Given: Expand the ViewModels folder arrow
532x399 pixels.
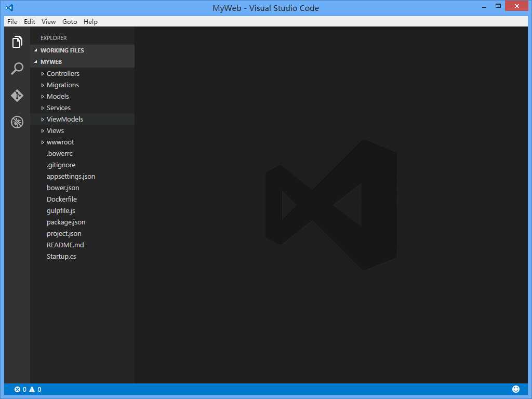Looking at the screenshot, I should point(43,119).
